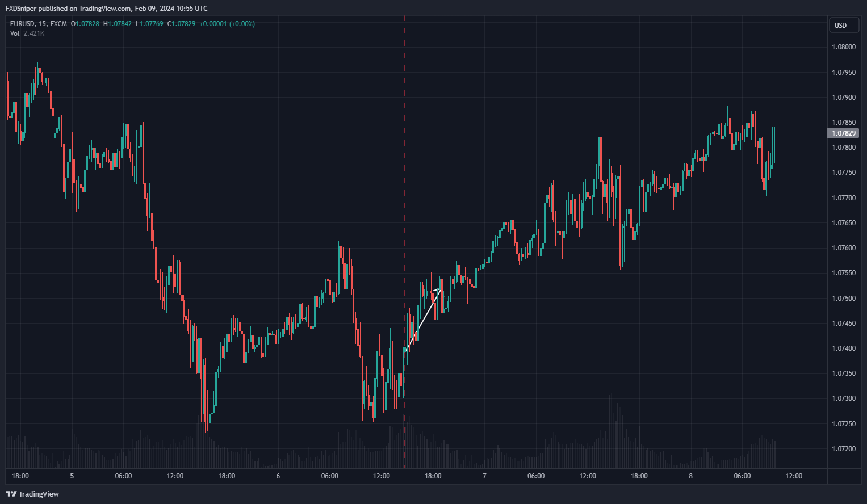This screenshot has width=867, height=504.
Task: Click the 1.08000 price scale label
Action: click(843, 47)
